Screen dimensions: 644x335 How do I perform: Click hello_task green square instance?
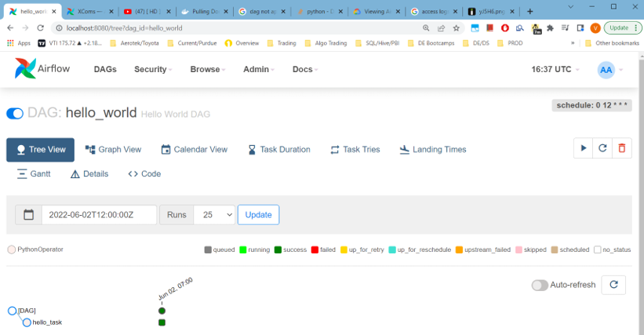point(162,322)
